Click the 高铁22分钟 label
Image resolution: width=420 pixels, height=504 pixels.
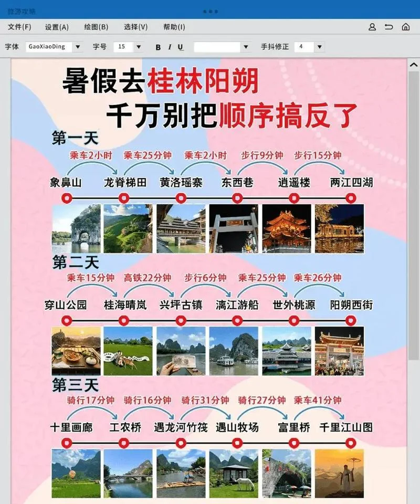(148, 278)
